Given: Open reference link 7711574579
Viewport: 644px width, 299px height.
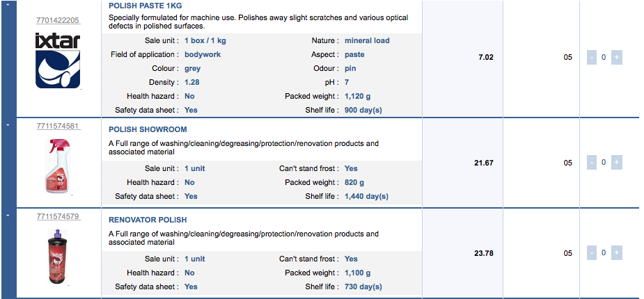Looking at the screenshot, I should click(x=58, y=217).
